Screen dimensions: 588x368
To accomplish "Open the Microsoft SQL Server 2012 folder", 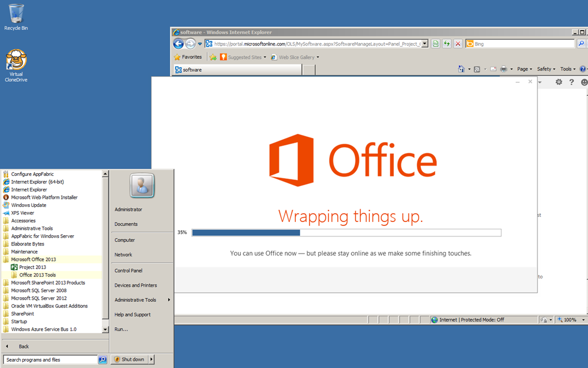I will 34,298.
